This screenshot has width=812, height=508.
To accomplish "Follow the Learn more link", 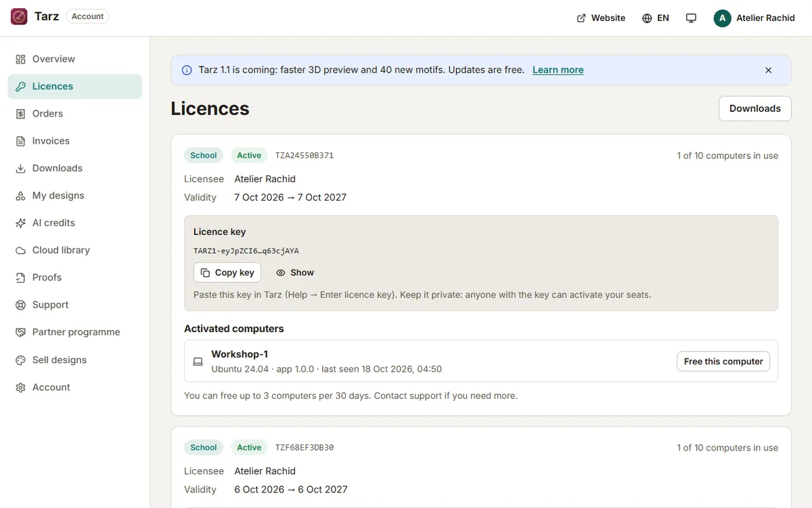I will (558, 70).
